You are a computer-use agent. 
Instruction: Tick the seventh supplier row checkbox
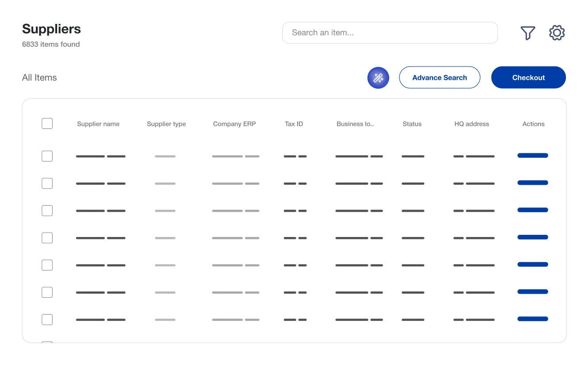point(47,319)
